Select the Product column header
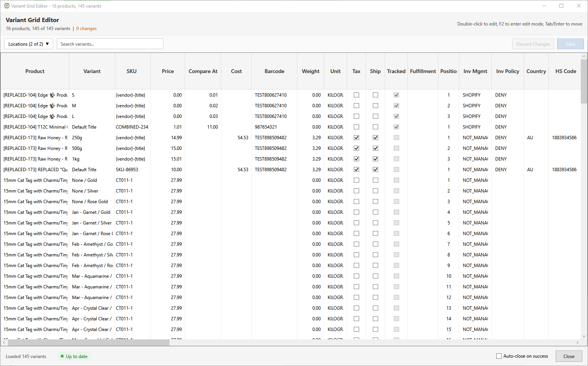588x366 pixels. tap(35, 71)
